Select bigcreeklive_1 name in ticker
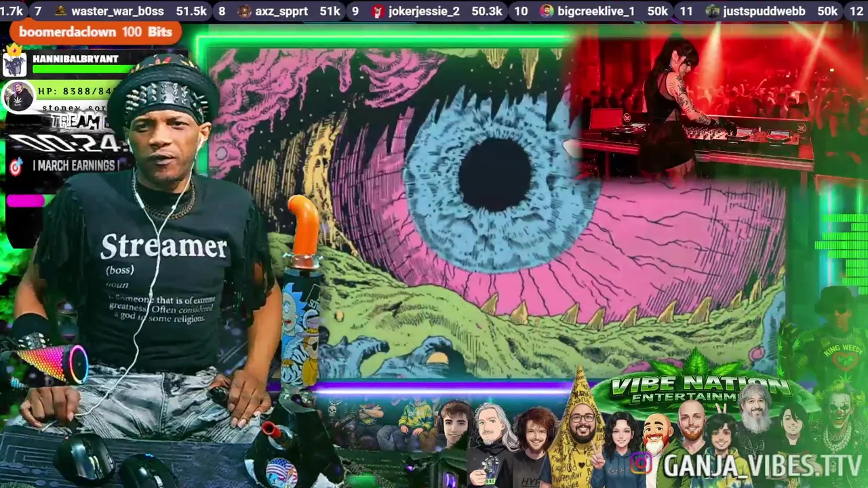Viewport: 868px width, 488px height. tap(596, 11)
